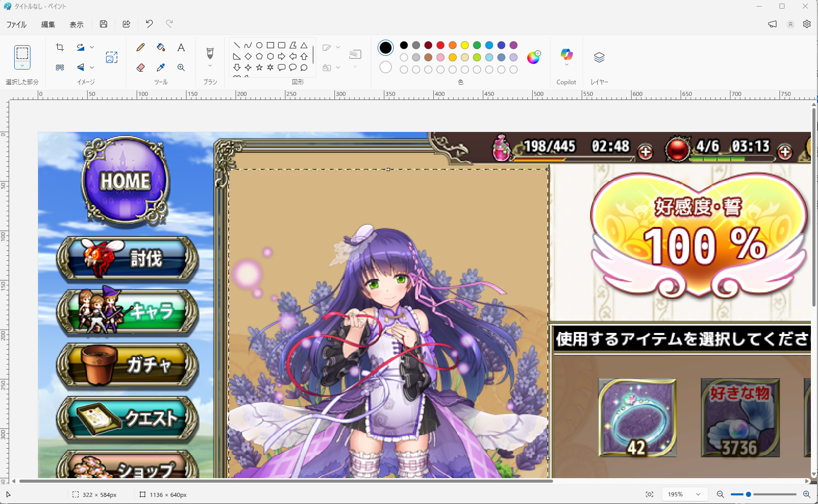Image resolution: width=818 pixels, height=504 pixels.
Task: Click the account profile button
Action: click(790, 24)
